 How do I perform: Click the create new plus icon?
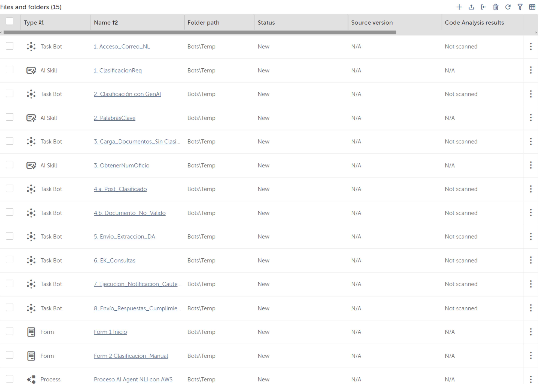459,7
